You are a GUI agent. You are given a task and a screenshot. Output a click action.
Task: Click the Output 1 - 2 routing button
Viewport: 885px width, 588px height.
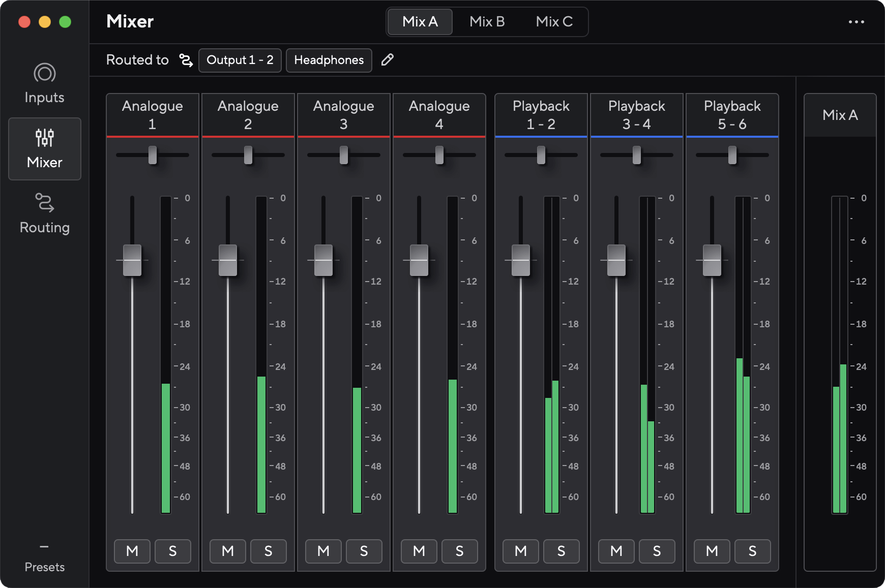click(240, 60)
